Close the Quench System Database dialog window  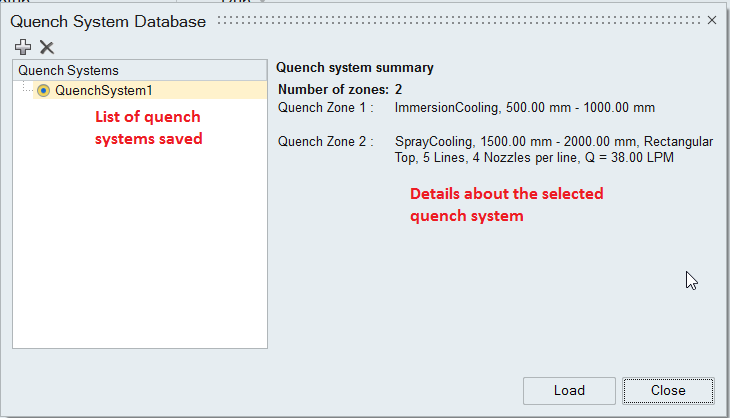click(712, 20)
